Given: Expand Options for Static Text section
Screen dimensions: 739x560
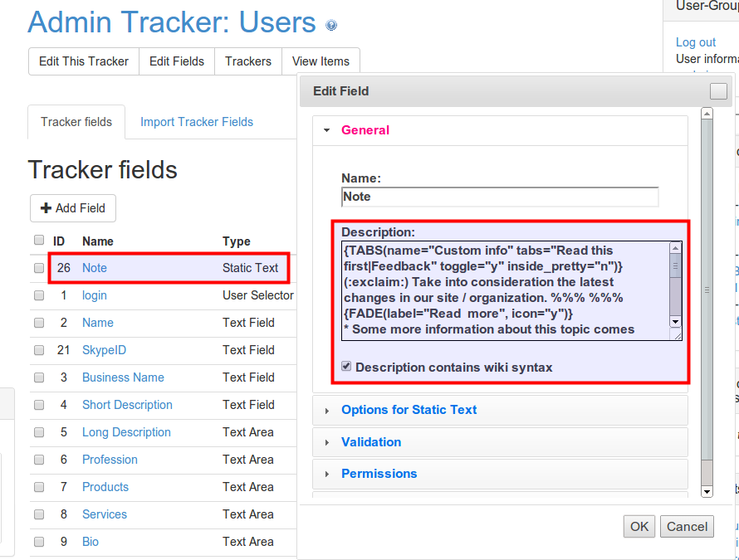Looking at the screenshot, I should [409, 410].
